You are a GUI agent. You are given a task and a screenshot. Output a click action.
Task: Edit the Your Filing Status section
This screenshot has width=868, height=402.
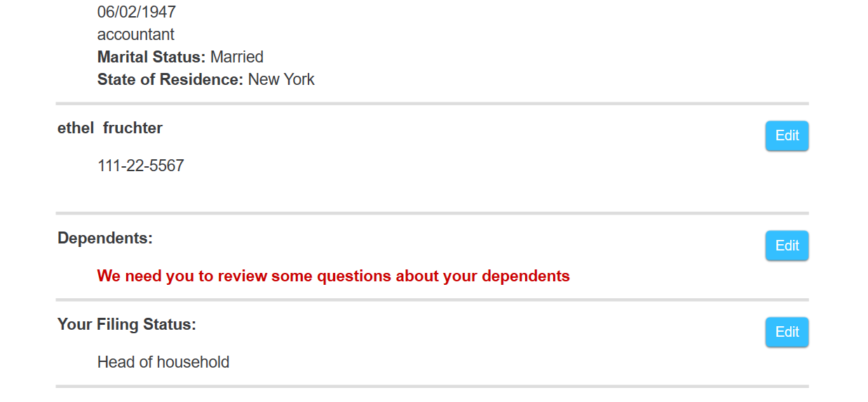[787, 332]
